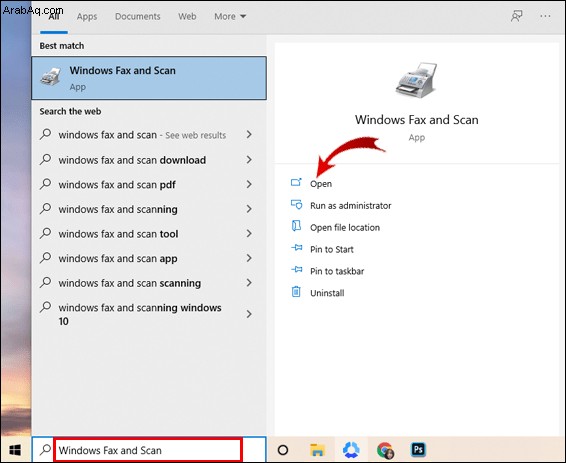This screenshot has height=463, width=566.
Task: Open File Explorer from the taskbar
Action: tap(317, 450)
